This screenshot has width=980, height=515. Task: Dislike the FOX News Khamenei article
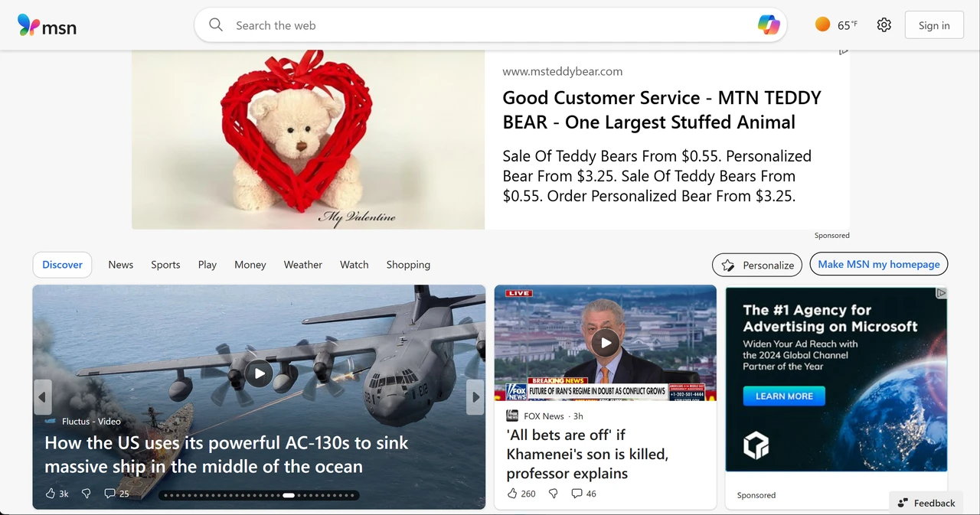[553, 493]
